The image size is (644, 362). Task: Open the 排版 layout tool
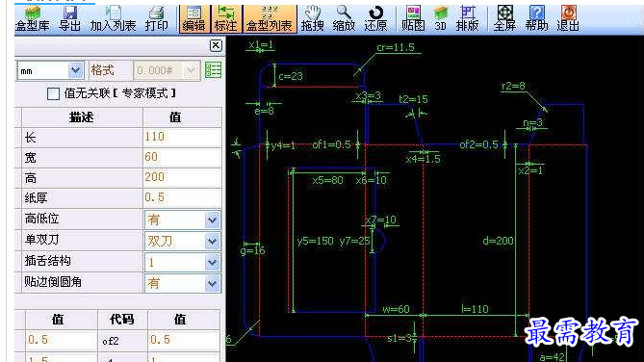[x=468, y=19]
